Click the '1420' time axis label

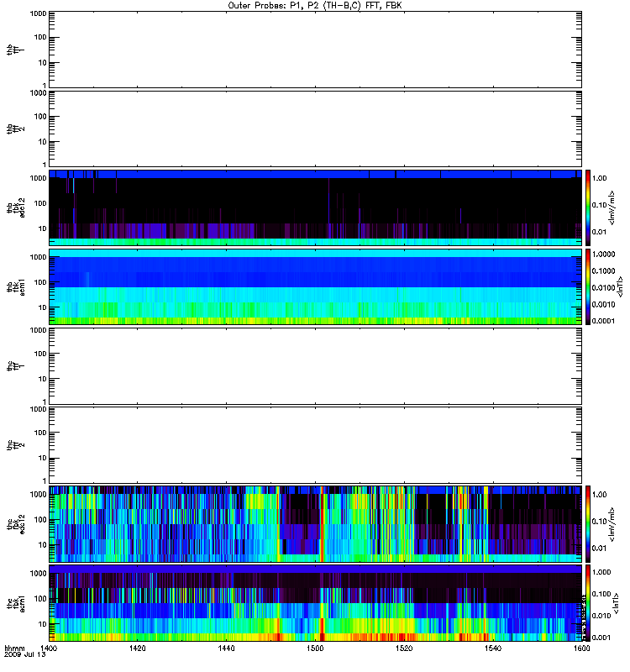[137, 648]
